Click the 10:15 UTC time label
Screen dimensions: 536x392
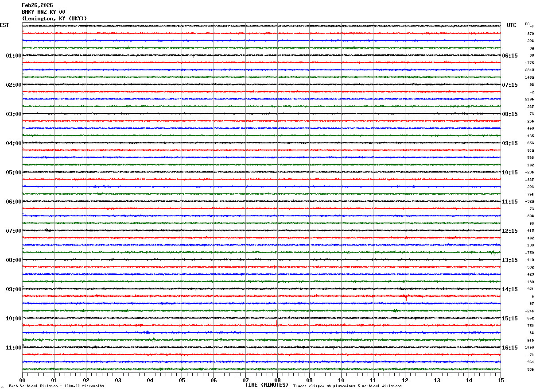[509, 173]
